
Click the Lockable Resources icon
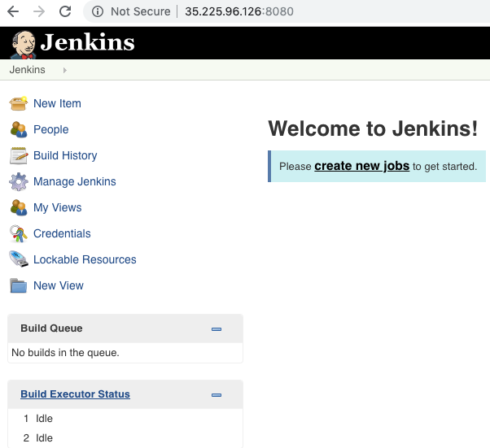[x=18, y=259]
